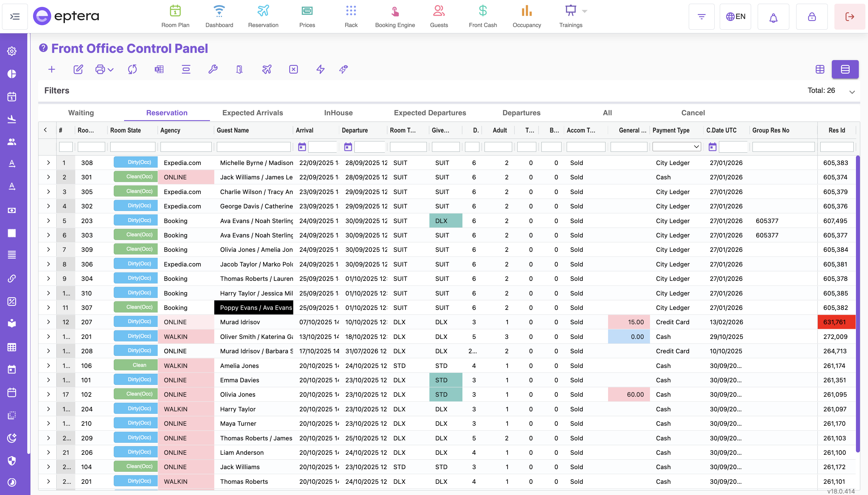Open the Rack view
Viewport: 868px width, 495px height.
(x=351, y=16)
